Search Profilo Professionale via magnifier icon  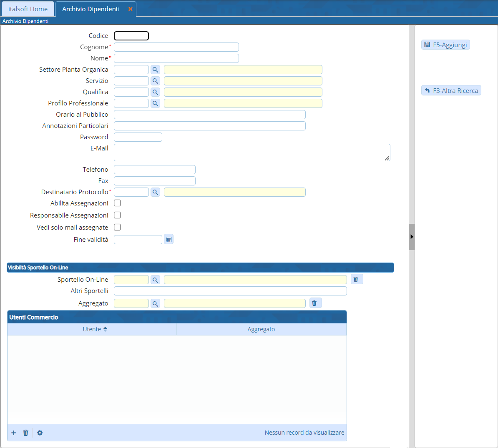(155, 103)
